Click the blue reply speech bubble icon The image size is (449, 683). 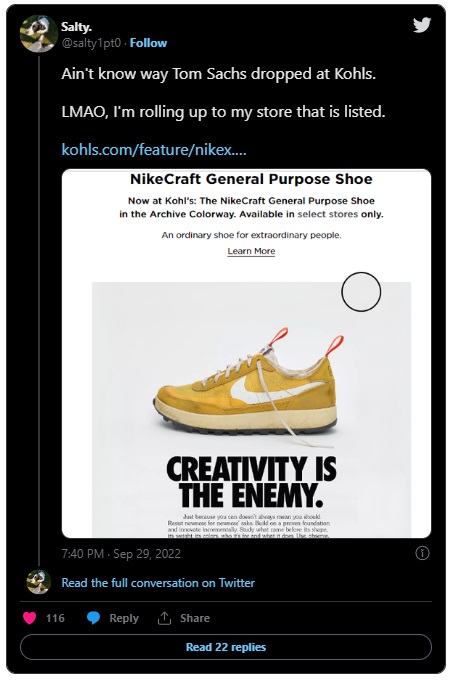coord(93,618)
